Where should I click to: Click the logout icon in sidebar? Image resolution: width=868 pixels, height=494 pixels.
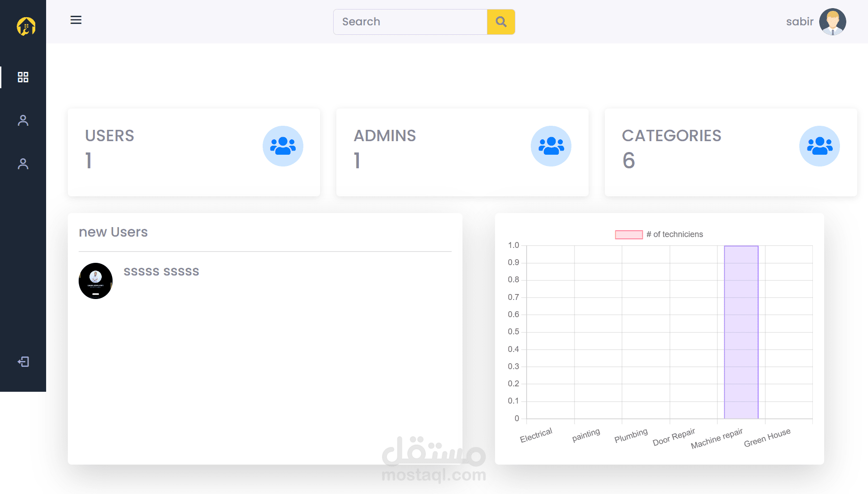tap(23, 362)
